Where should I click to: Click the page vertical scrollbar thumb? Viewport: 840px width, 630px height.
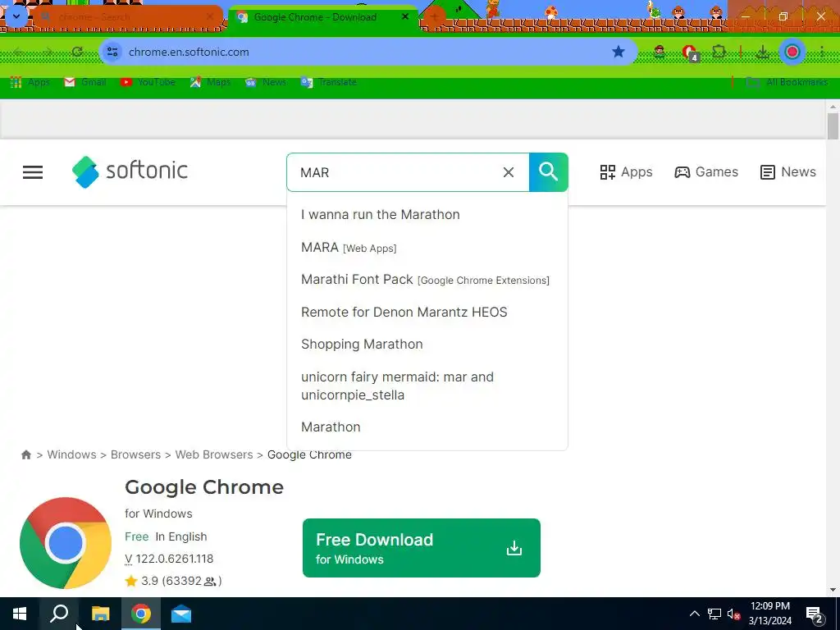[833, 126]
